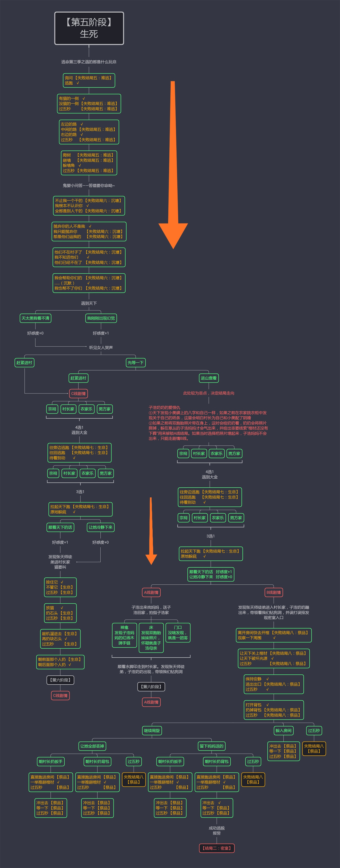Click the 保持安静 choice box
This screenshot has height=868, width=340.
point(274,684)
